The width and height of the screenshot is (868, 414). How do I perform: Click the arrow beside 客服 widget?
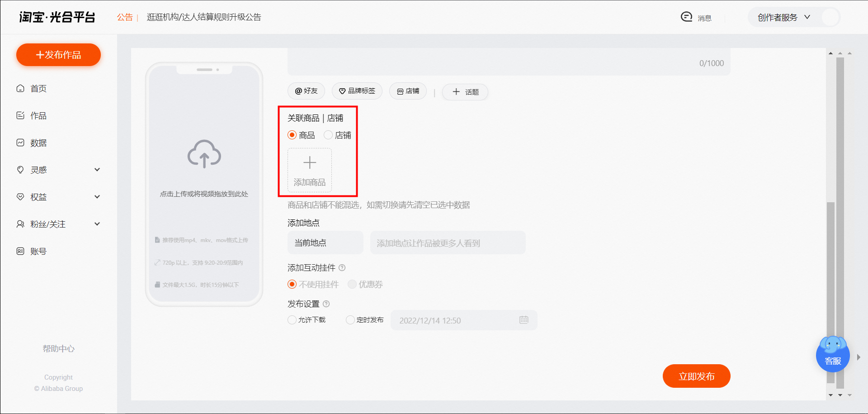pyautogui.click(x=859, y=357)
